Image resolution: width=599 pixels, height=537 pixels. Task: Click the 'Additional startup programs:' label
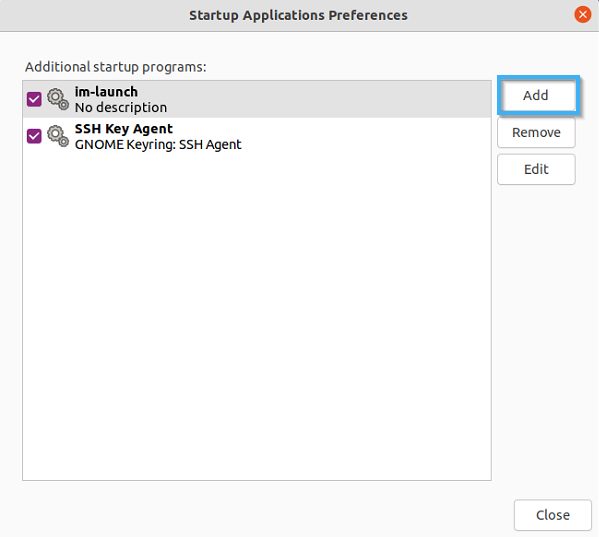[x=116, y=67]
